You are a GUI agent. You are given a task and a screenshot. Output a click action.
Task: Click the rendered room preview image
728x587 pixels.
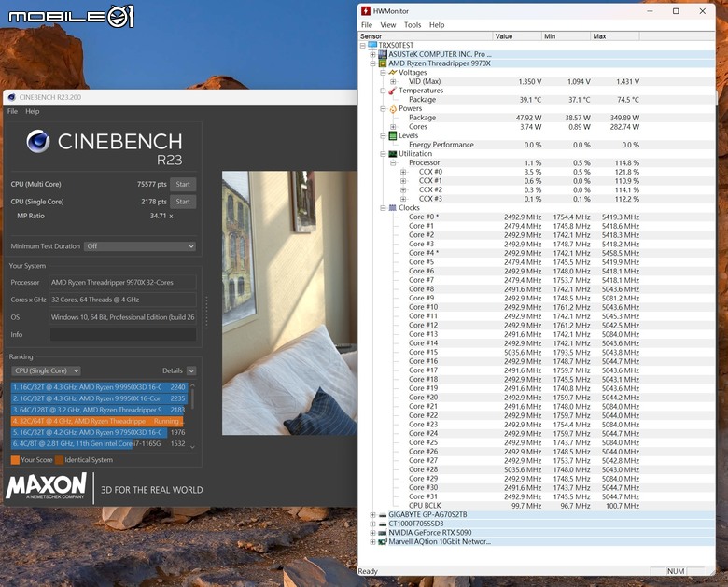pos(289,303)
